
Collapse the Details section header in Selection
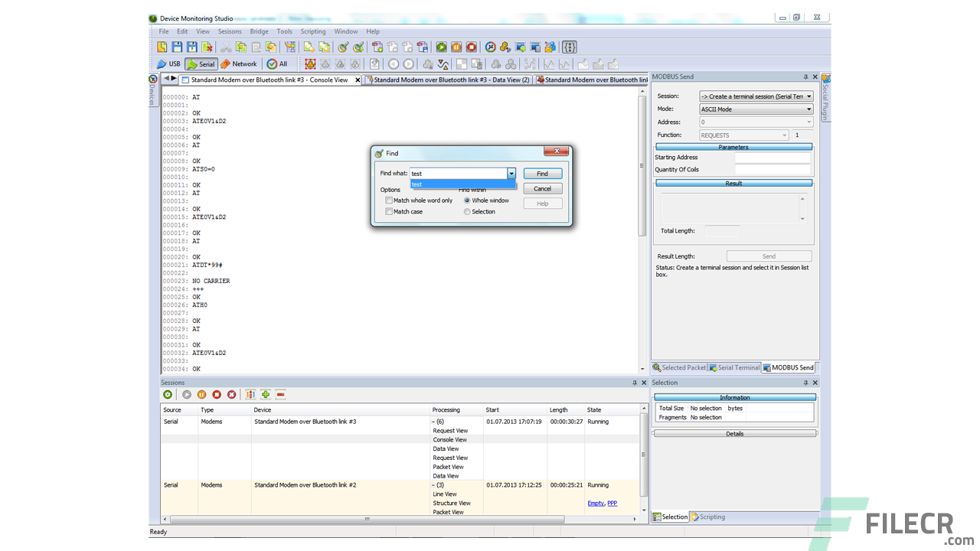(734, 434)
